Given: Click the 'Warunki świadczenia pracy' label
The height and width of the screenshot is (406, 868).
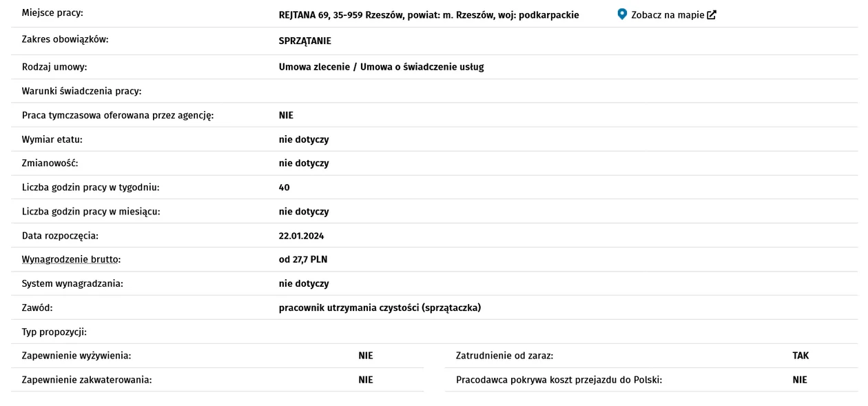Looking at the screenshot, I should pos(82,91).
